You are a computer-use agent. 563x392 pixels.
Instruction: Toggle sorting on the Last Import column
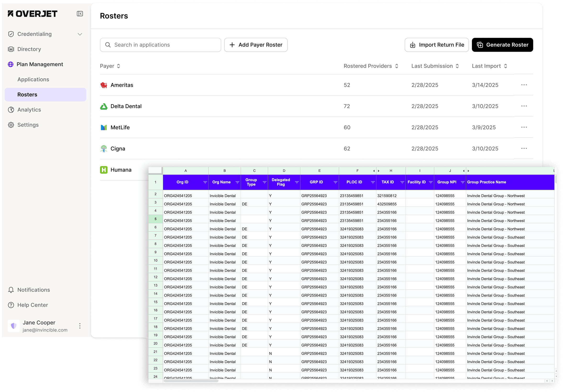[x=505, y=66]
